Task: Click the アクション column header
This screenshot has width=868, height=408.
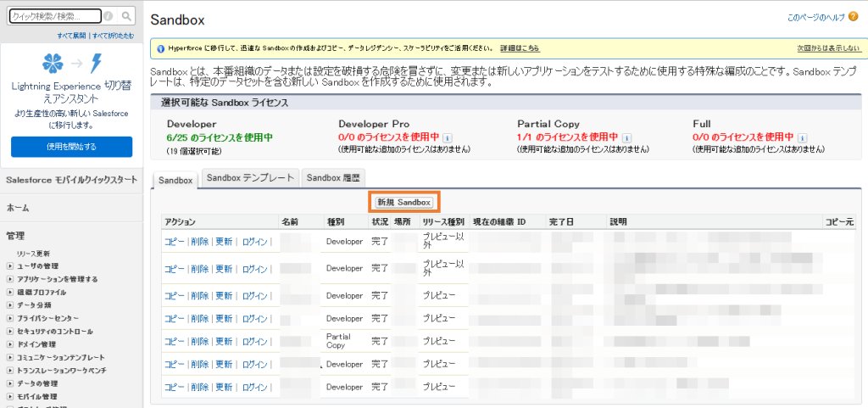Action: click(x=180, y=222)
